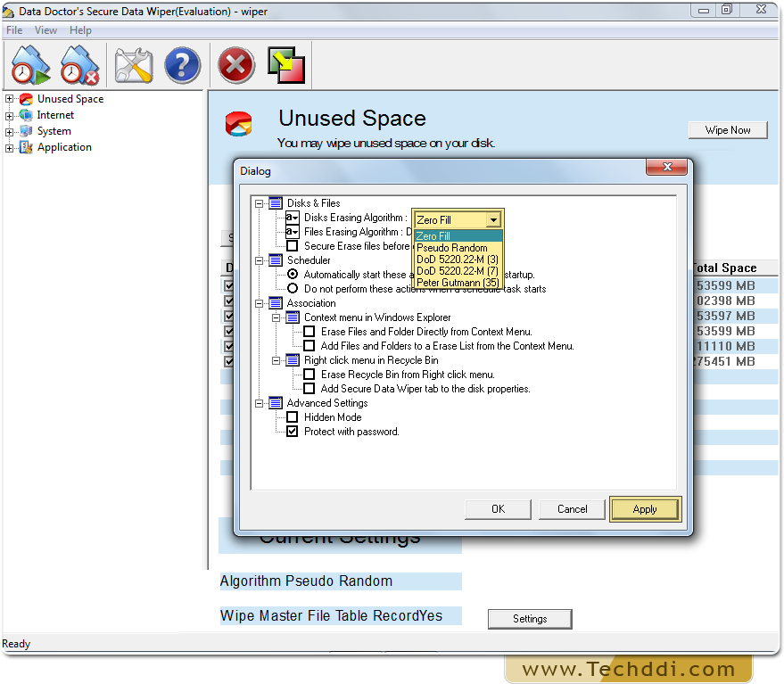Screen dimensions: 784x684
Task: Expand the Internet tree node
Action: tap(9, 116)
